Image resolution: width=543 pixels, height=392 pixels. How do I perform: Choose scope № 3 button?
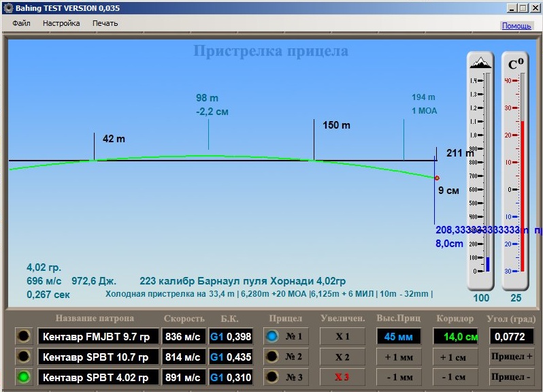[286, 377]
